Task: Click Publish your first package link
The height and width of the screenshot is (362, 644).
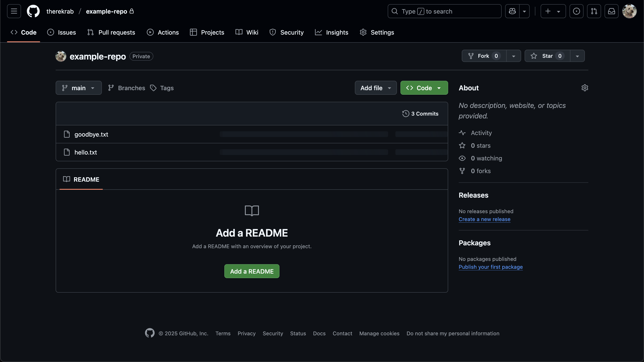Action: click(490, 267)
